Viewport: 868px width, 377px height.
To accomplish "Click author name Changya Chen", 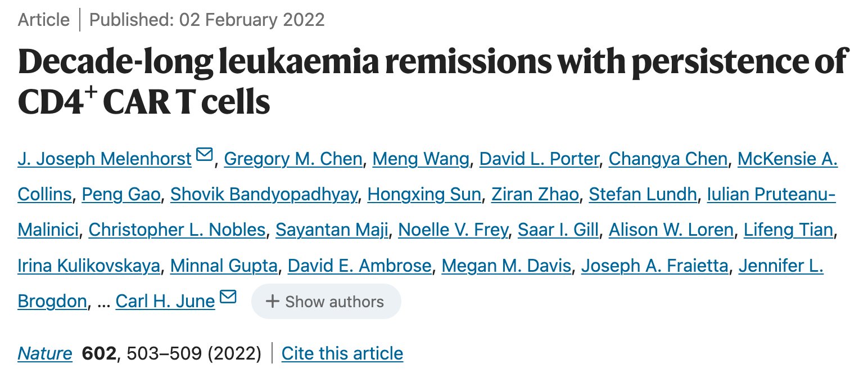I will (x=668, y=159).
